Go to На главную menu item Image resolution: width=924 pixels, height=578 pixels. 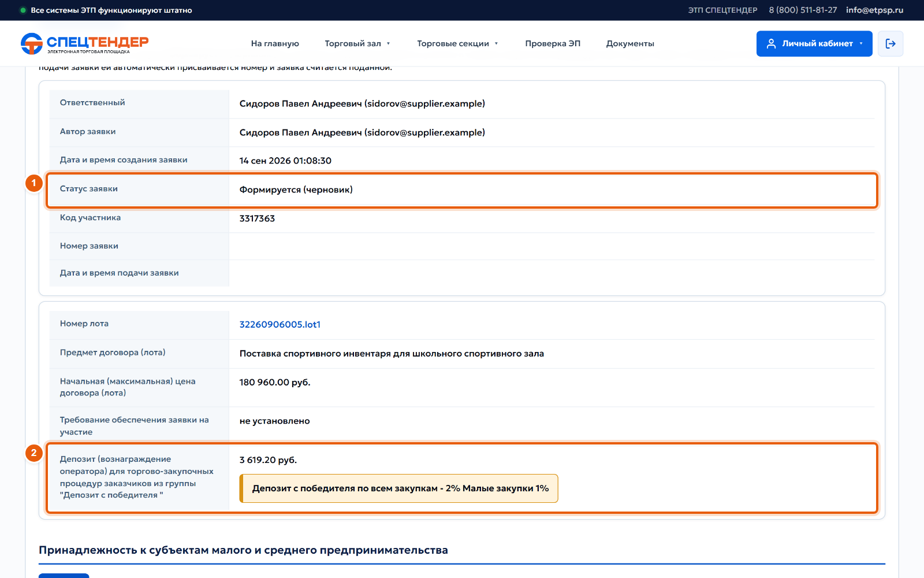[x=275, y=43]
